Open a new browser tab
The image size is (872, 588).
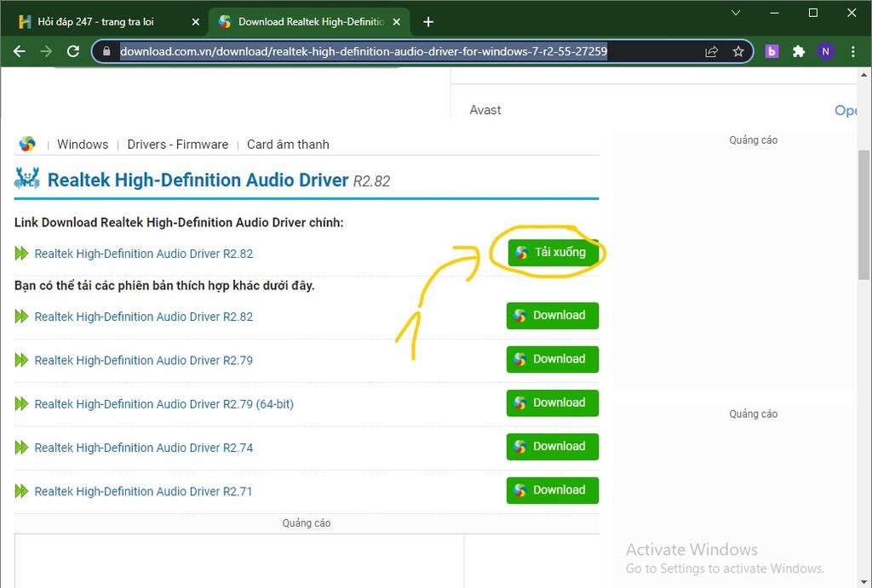pyautogui.click(x=428, y=21)
